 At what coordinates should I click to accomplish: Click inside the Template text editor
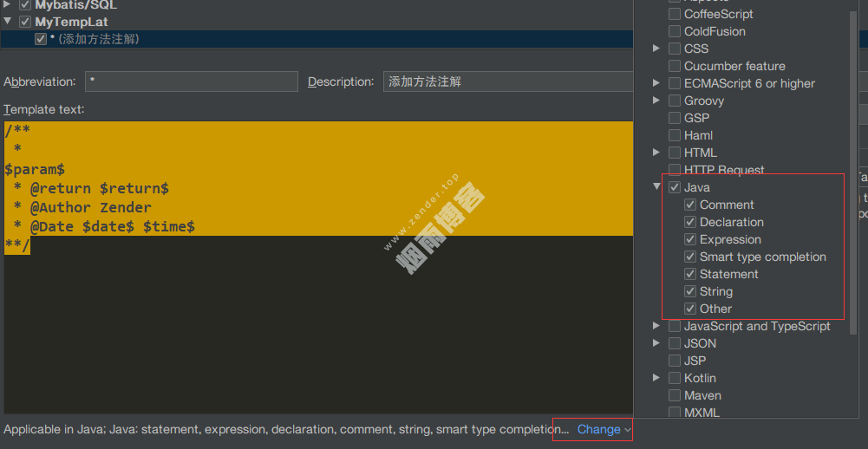click(x=312, y=329)
